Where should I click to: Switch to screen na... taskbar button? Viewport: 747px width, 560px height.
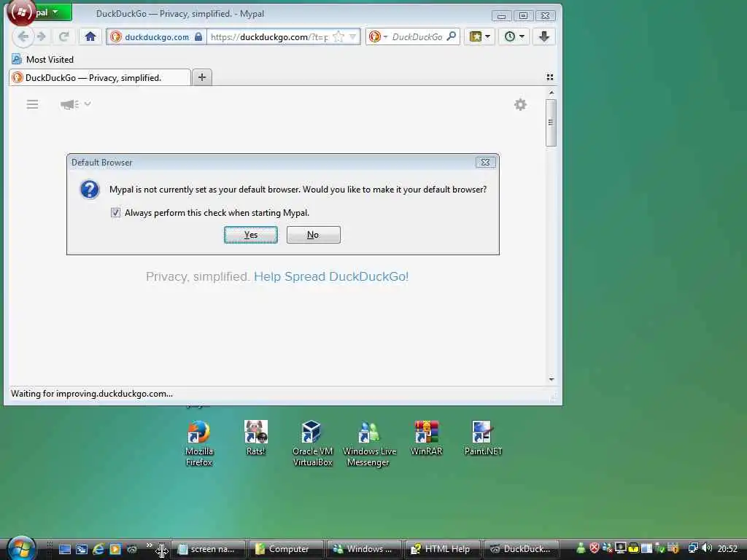208,549
